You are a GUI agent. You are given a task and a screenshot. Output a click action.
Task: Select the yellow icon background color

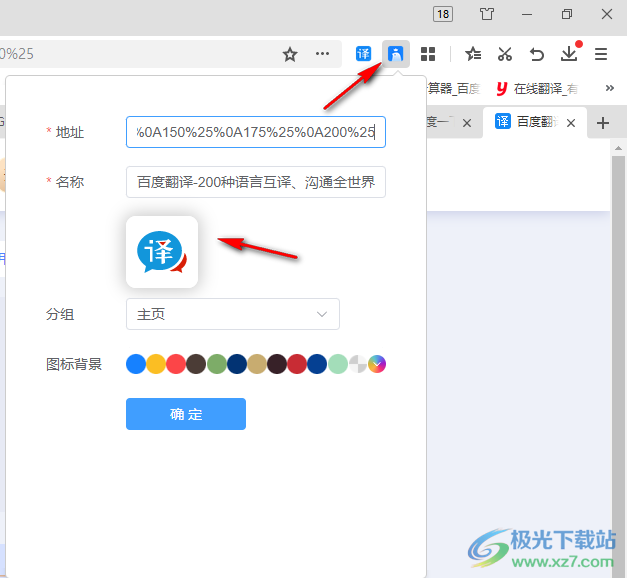(156, 364)
